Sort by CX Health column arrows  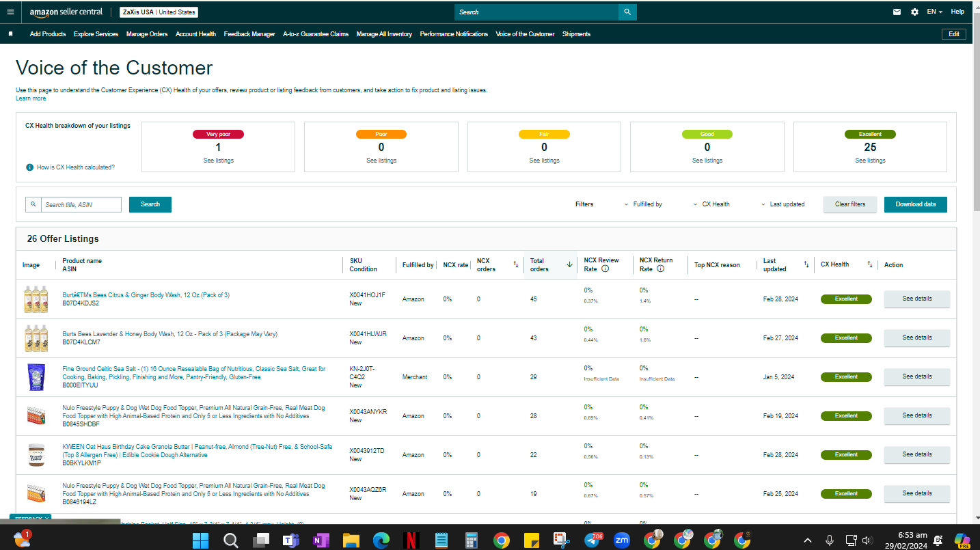[x=870, y=264]
